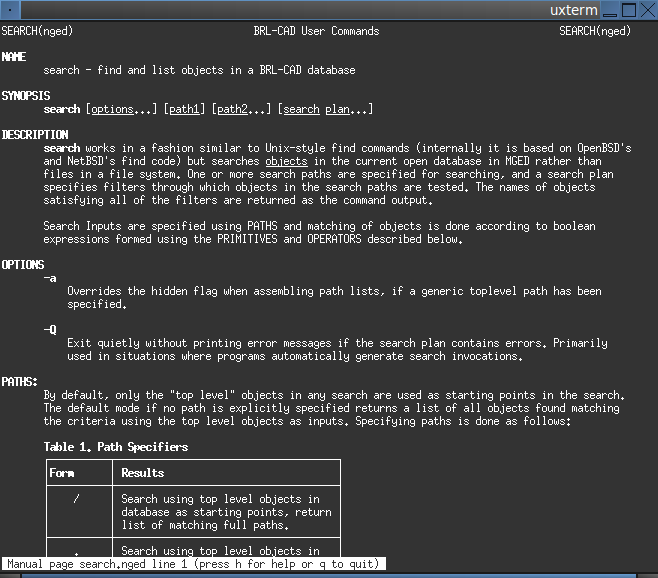Screen dimensions: 658x578
Task: Close the uxterm terminal window
Action: [x=647, y=10]
